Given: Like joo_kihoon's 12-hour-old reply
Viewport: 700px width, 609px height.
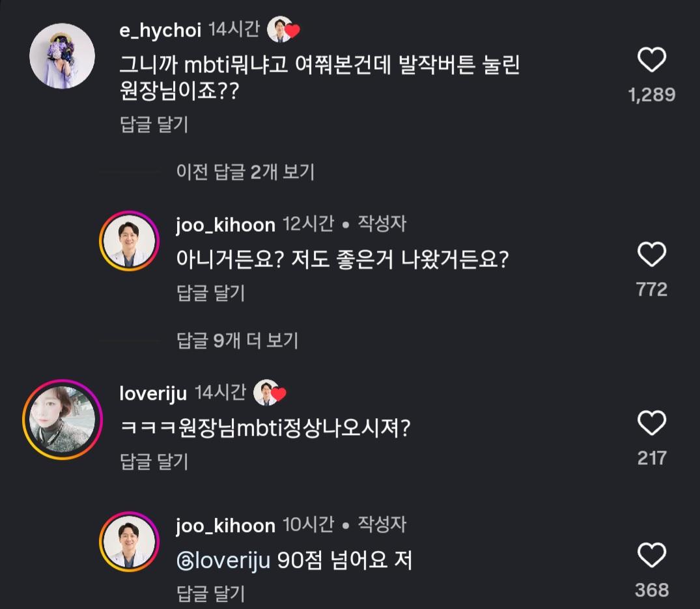Looking at the screenshot, I should click(651, 255).
